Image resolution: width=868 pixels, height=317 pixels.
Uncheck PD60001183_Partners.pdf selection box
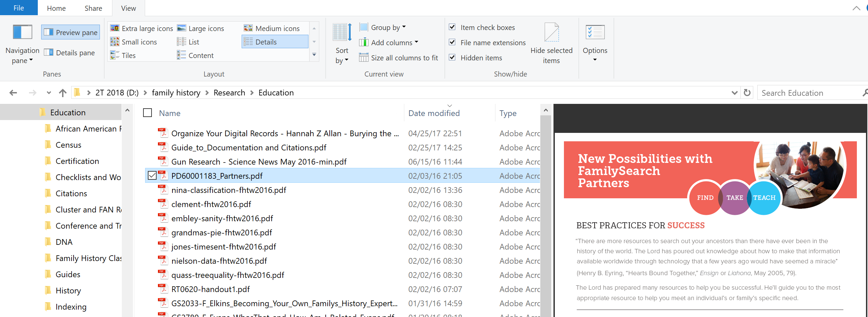(152, 176)
